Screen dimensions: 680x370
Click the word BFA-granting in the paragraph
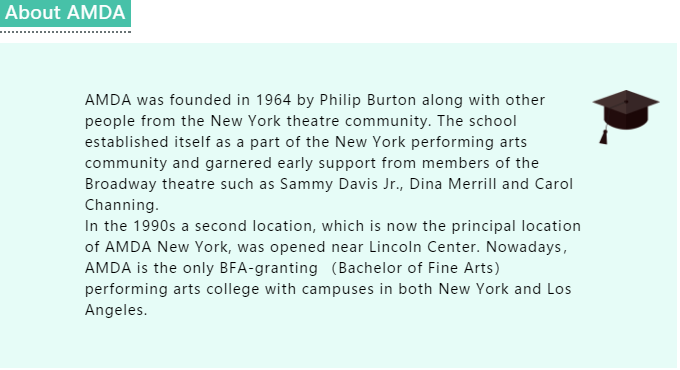pyautogui.click(x=268, y=268)
